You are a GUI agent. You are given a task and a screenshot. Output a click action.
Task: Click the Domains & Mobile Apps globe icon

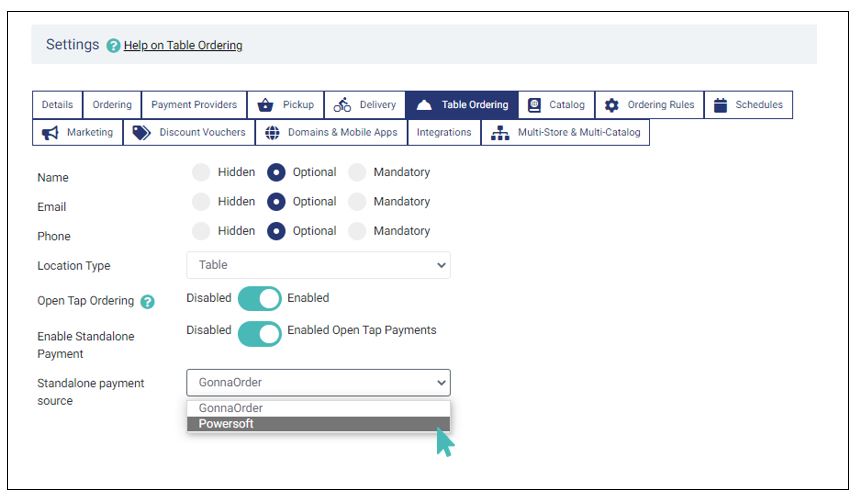(272, 132)
